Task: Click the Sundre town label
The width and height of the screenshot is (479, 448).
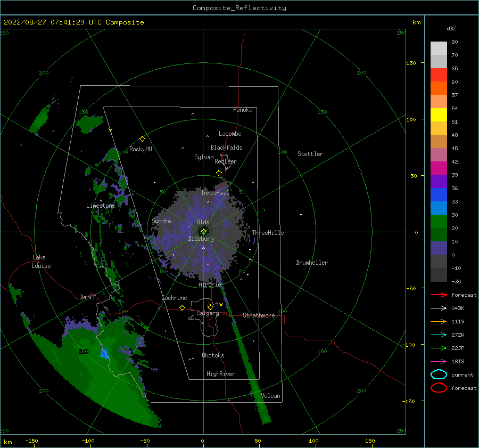Action: point(161,221)
